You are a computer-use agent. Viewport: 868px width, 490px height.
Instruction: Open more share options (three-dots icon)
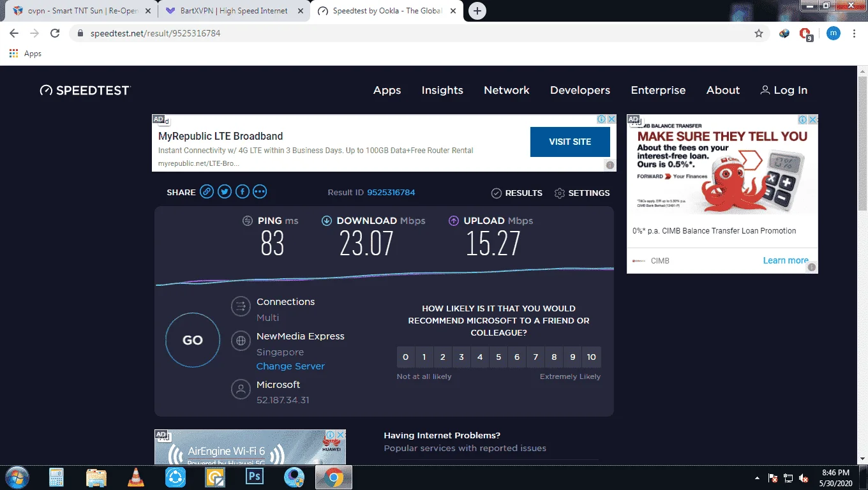pyautogui.click(x=260, y=192)
